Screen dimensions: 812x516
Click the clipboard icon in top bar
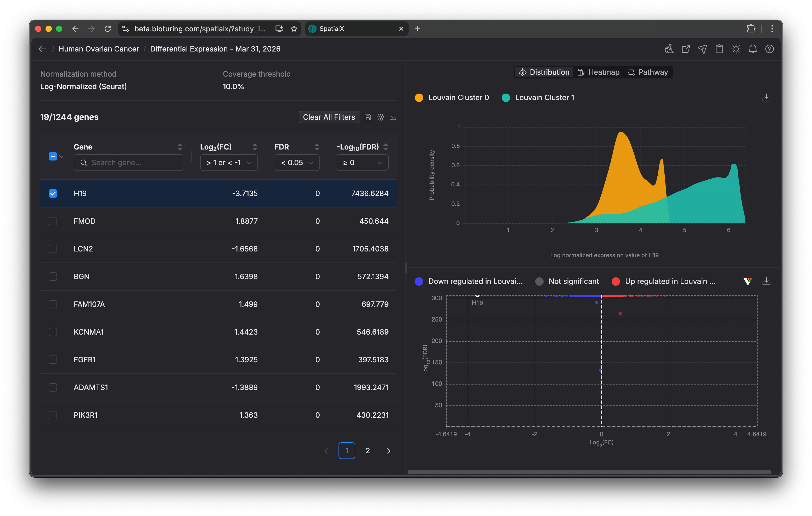719,49
